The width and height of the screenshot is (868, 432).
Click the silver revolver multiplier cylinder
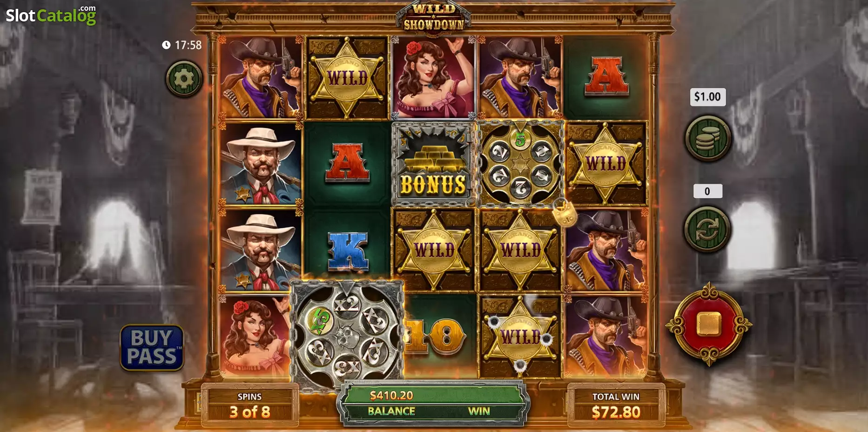pyautogui.click(x=347, y=336)
